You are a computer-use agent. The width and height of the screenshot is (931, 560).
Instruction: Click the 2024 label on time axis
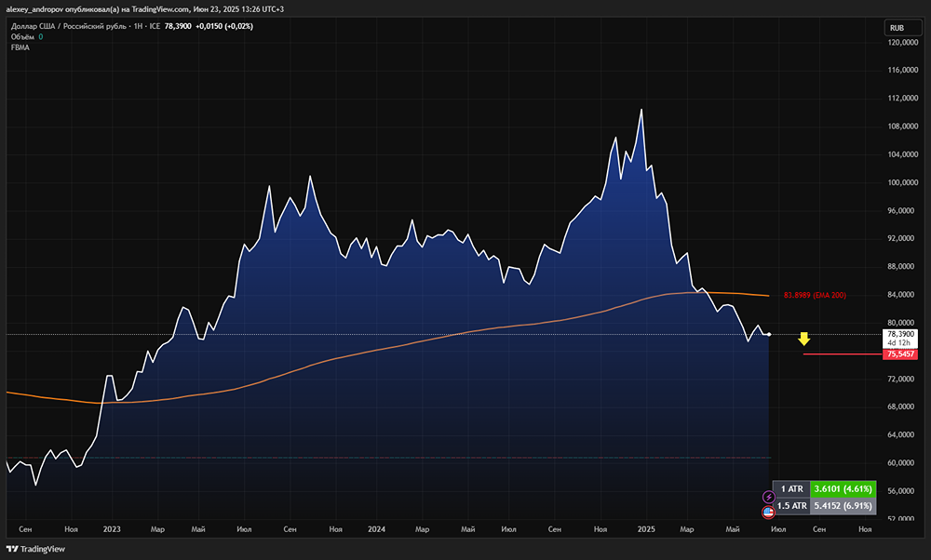point(376,528)
